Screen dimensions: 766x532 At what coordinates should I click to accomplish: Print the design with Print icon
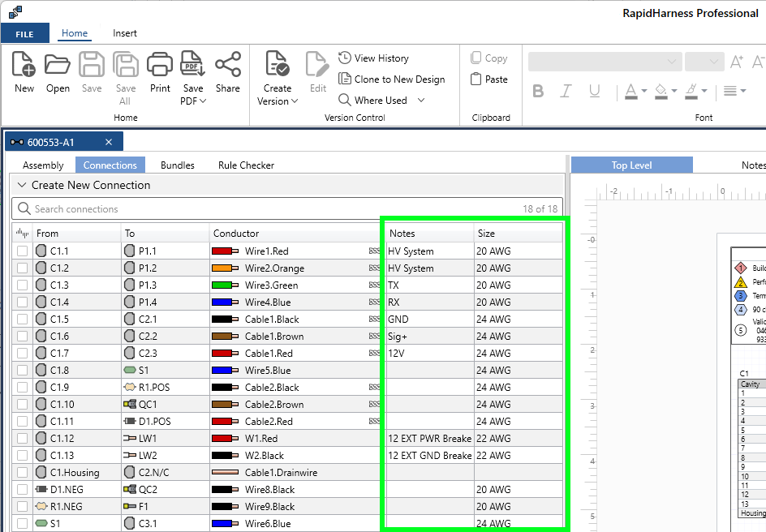[x=160, y=64]
